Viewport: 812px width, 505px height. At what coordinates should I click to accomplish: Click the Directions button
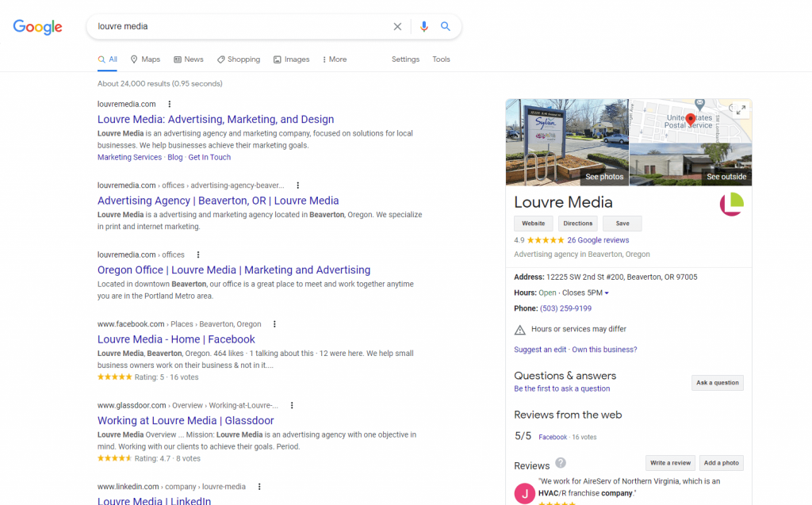pyautogui.click(x=578, y=224)
